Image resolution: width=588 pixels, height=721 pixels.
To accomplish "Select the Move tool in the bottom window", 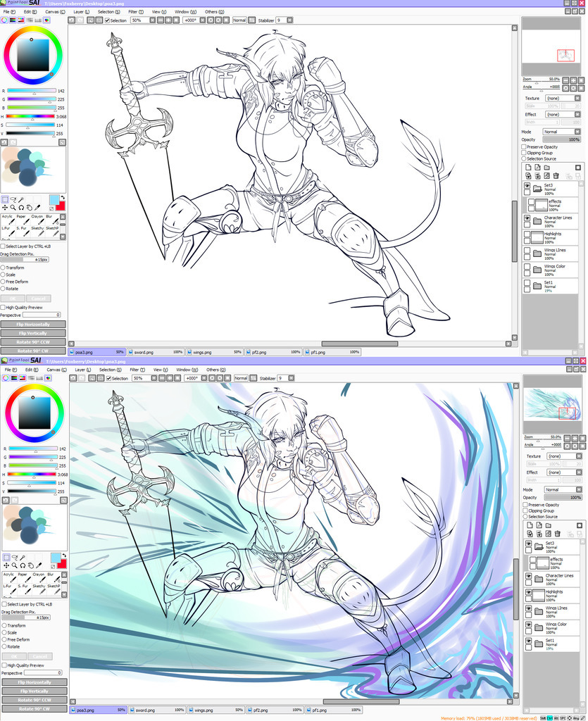I will [5, 565].
